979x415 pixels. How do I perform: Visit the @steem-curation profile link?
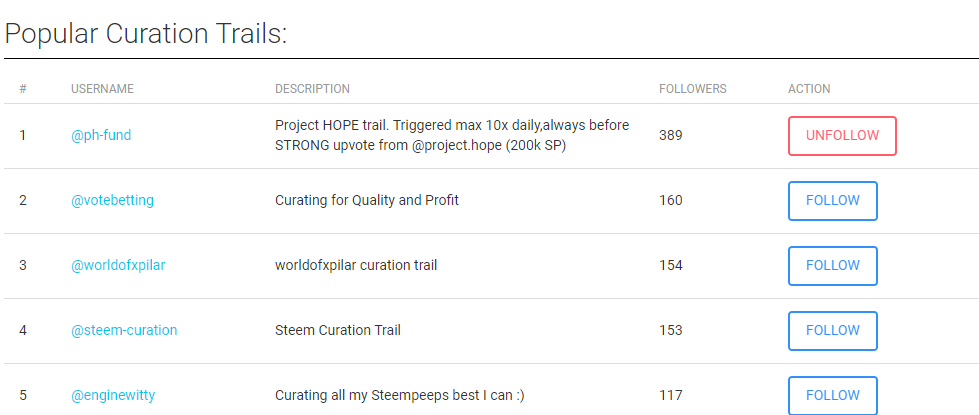(124, 331)
